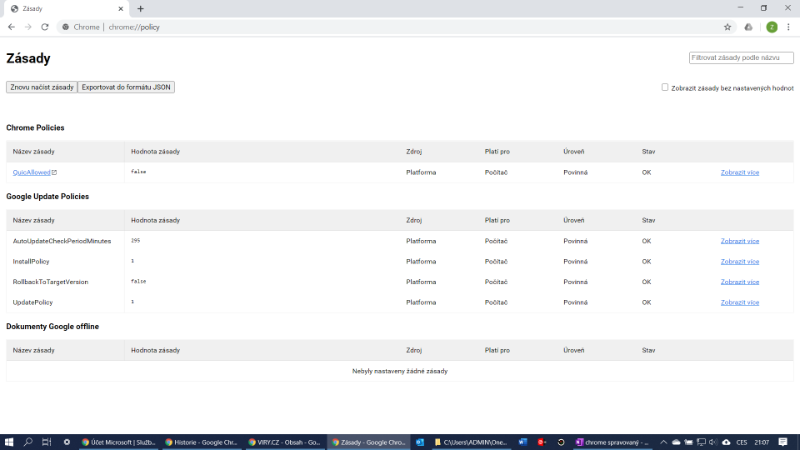Go back using the browser back arrow
The height and width of the screenshot is (450, 800).
click(11, 27)
